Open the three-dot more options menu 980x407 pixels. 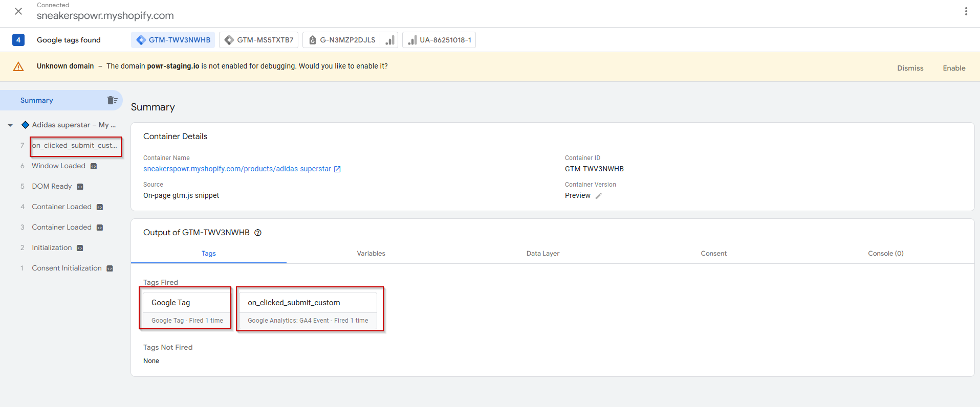(x=966, y=11)
